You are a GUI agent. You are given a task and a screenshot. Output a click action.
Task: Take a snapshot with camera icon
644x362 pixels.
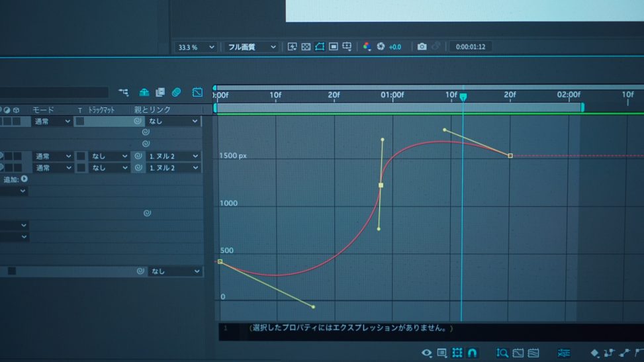(422, 47)
